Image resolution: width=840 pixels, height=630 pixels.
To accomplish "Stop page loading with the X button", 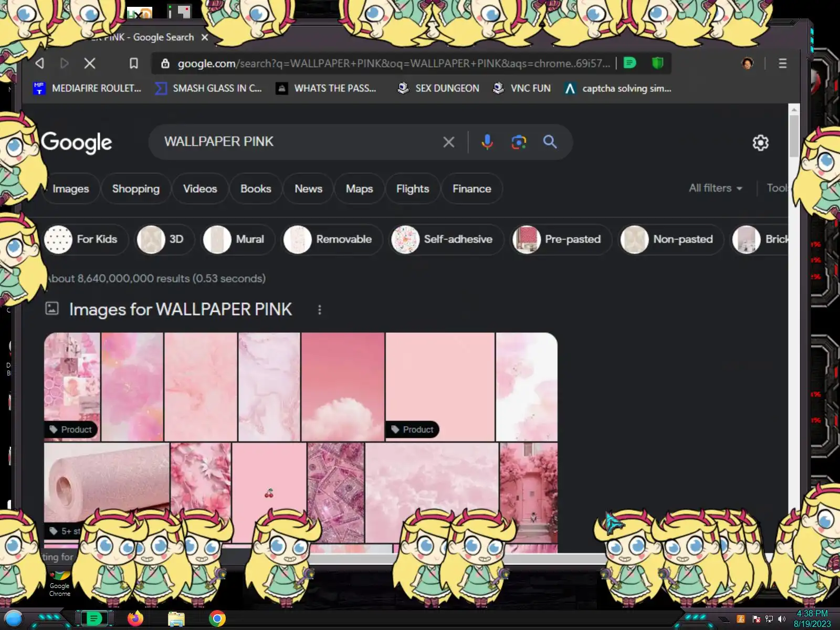I will 90,64.
